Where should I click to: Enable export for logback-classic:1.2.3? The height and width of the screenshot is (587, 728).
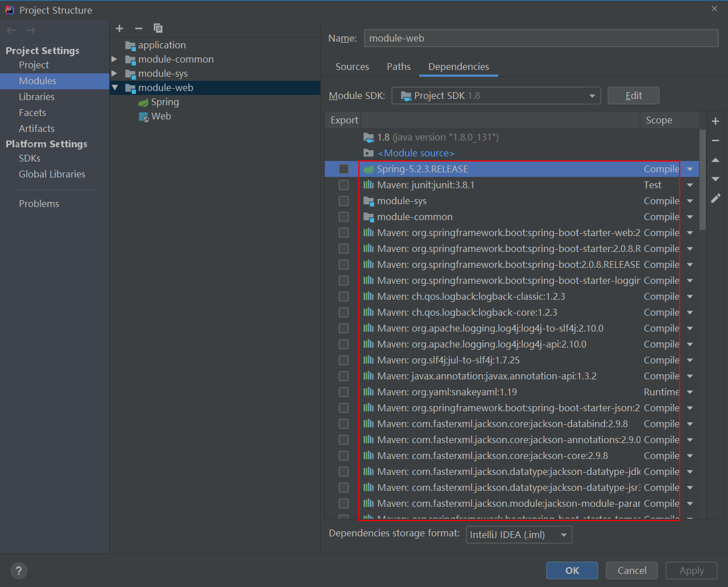tap(344, 296)
